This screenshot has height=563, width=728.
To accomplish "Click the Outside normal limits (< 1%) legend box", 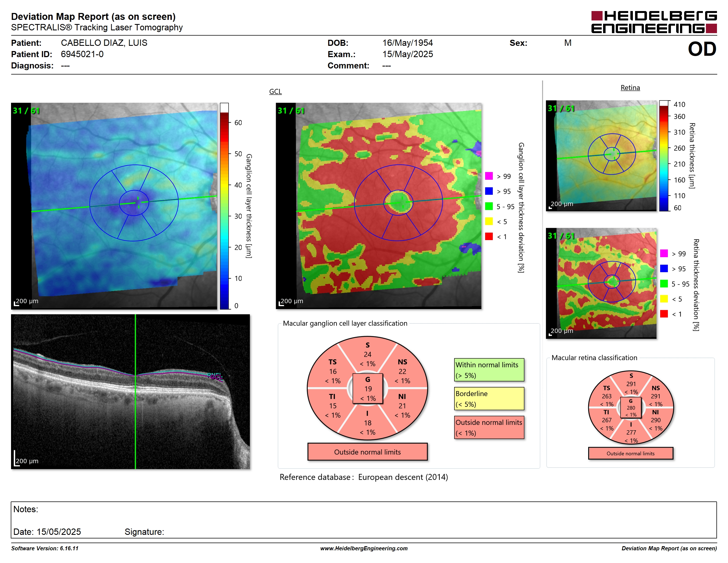I will click(489, 427).
